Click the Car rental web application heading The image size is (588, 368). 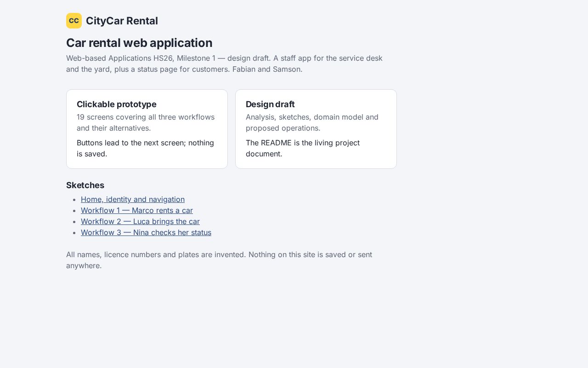click(139, 43)
